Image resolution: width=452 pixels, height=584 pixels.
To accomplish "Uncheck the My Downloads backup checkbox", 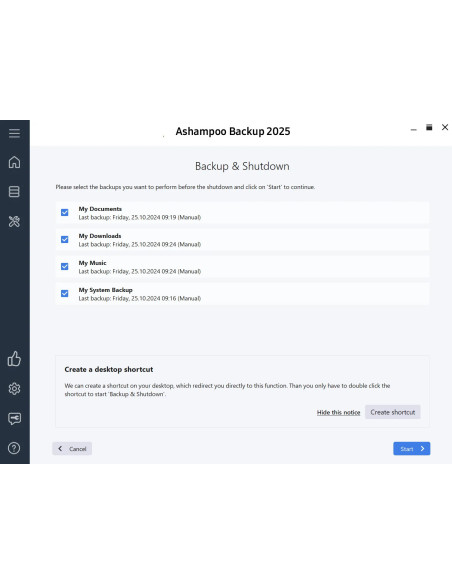I will tap(65, 239).
